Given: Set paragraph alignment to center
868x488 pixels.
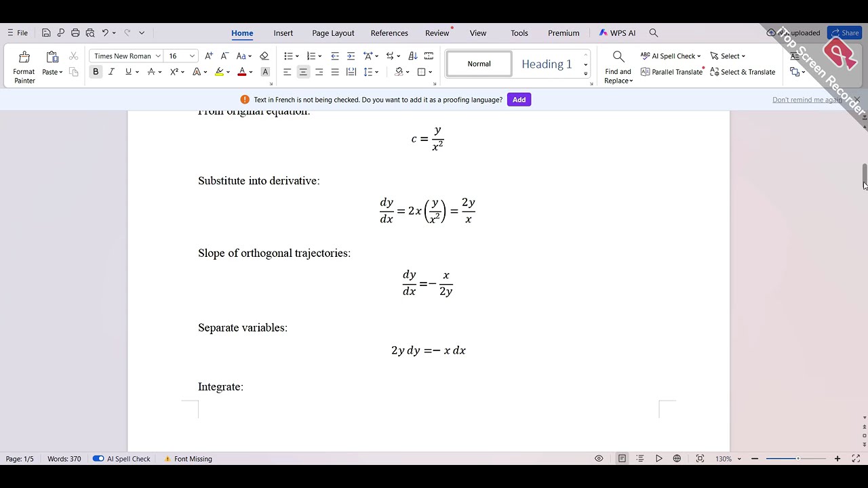Looking at the screenshot, I should click(x=303, y=72).
